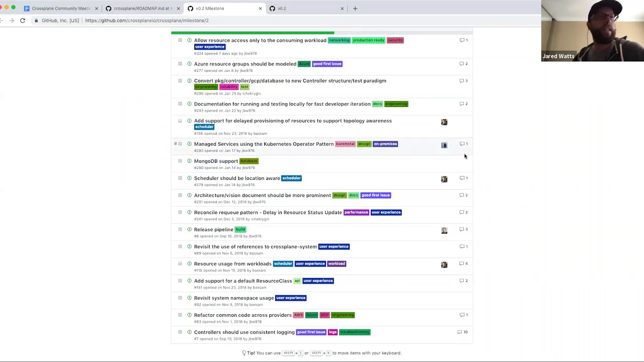Click the lightbulb Tip icon at bottom
Image resolution: width=644 pixels, height=362 pixels.
[244, 353]
